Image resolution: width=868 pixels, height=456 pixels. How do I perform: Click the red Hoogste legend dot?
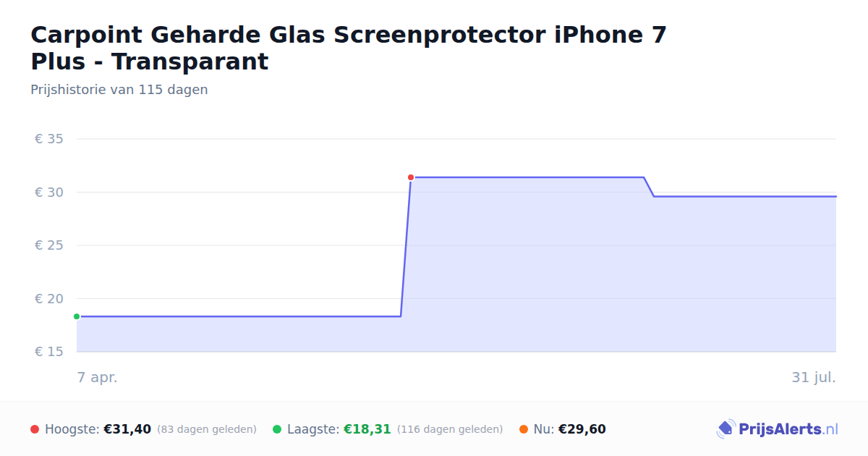[35, 429]
